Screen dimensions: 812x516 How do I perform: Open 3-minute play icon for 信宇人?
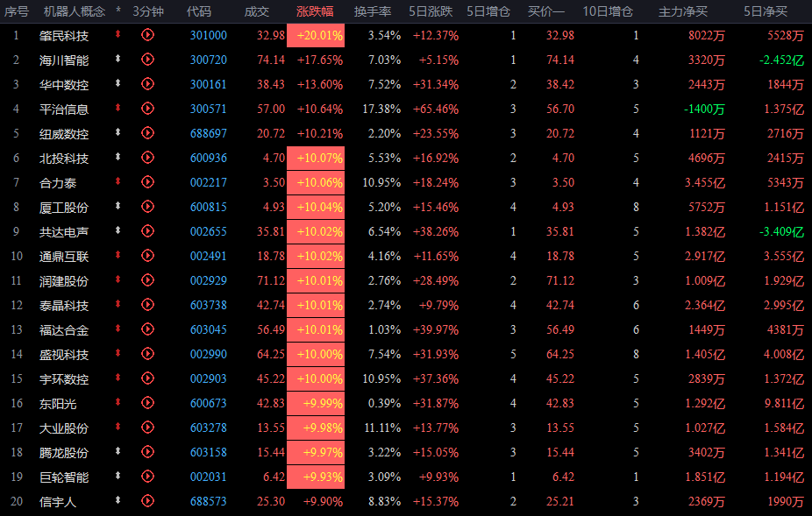[x=147, y=501]
